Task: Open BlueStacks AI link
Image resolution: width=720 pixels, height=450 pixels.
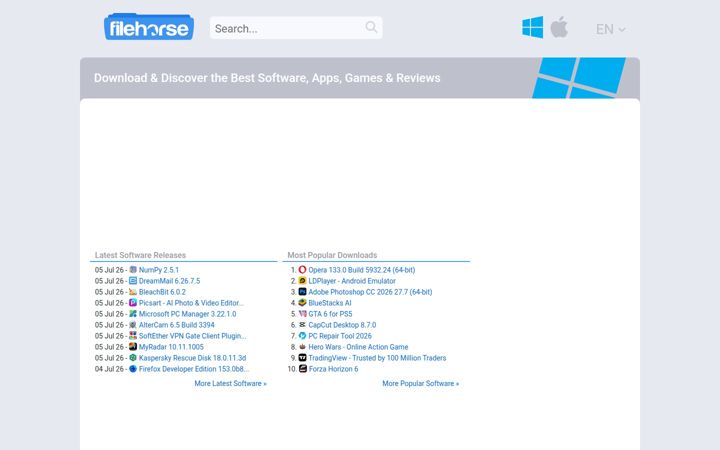Action: [x=330, y=303]
